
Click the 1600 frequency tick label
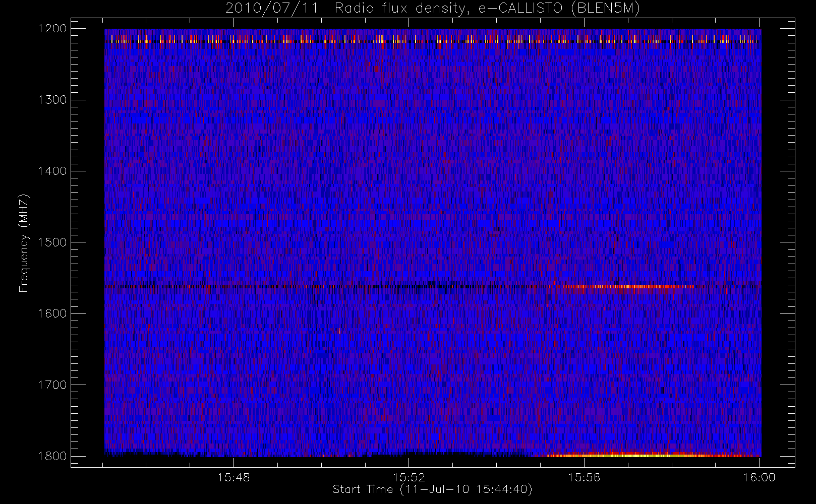coord(52,313)
